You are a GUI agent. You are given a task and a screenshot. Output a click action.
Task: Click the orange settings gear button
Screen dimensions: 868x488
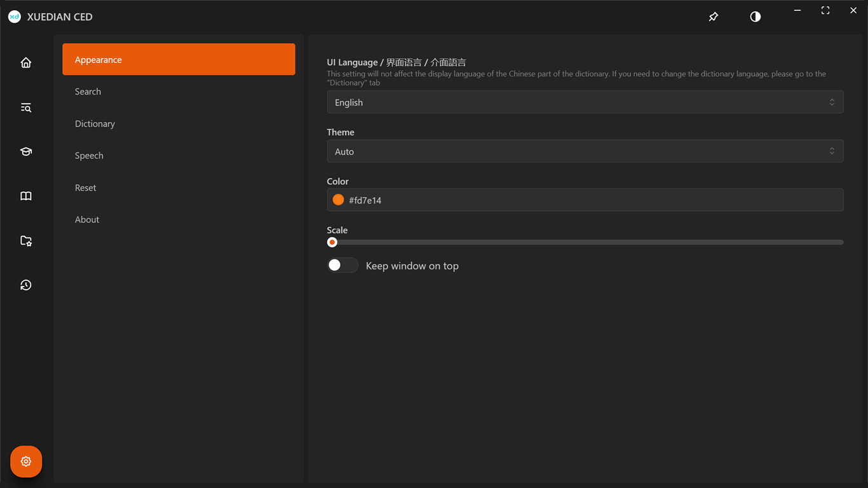pos(26,461)
